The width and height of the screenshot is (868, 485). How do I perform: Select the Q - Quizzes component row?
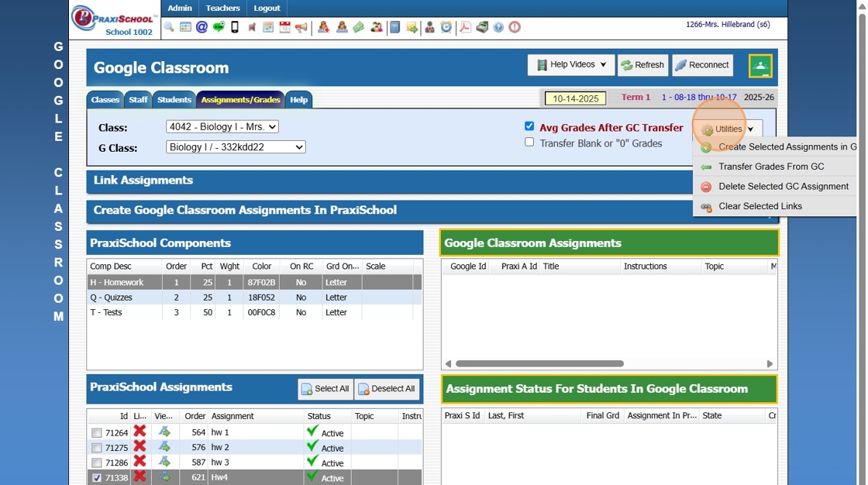(254, 298)
